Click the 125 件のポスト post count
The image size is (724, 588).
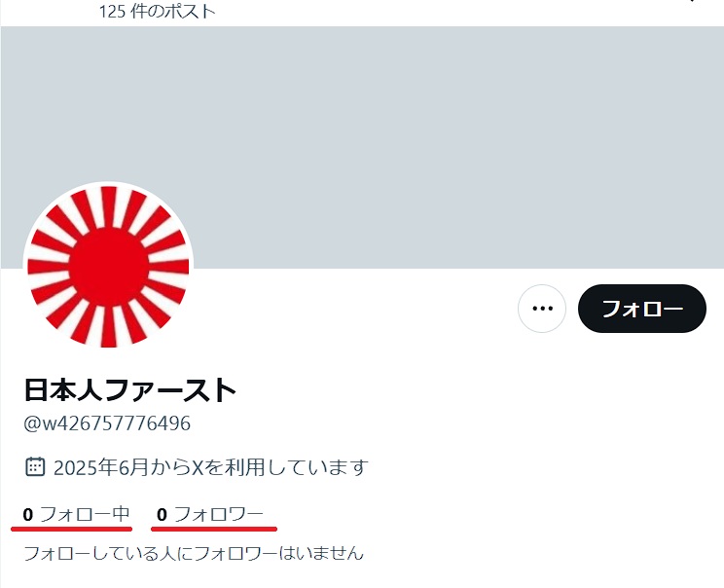point(157,11)
